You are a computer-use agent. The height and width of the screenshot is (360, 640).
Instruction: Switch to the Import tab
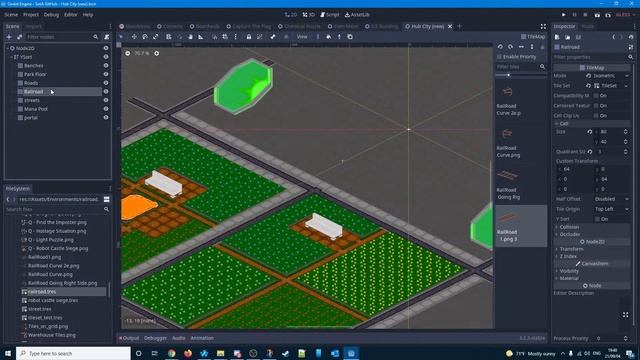click(x=33, y=26)
